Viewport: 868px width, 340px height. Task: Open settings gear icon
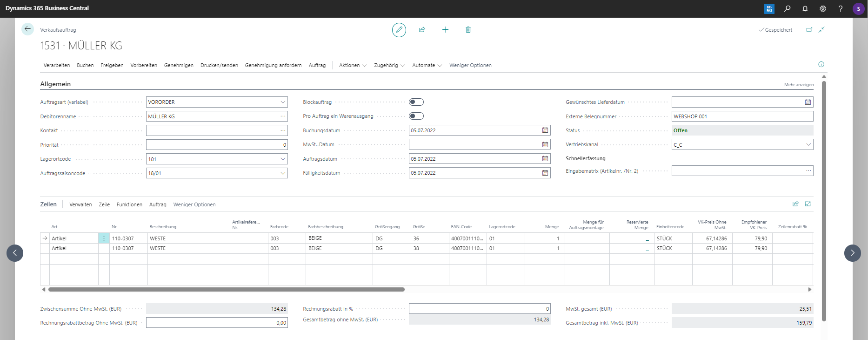coord(822,8)
